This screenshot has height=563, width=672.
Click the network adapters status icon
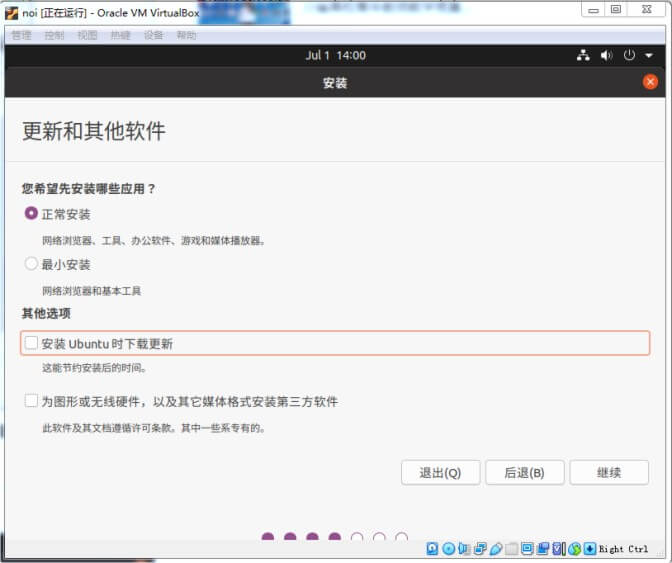click(480, 548)
